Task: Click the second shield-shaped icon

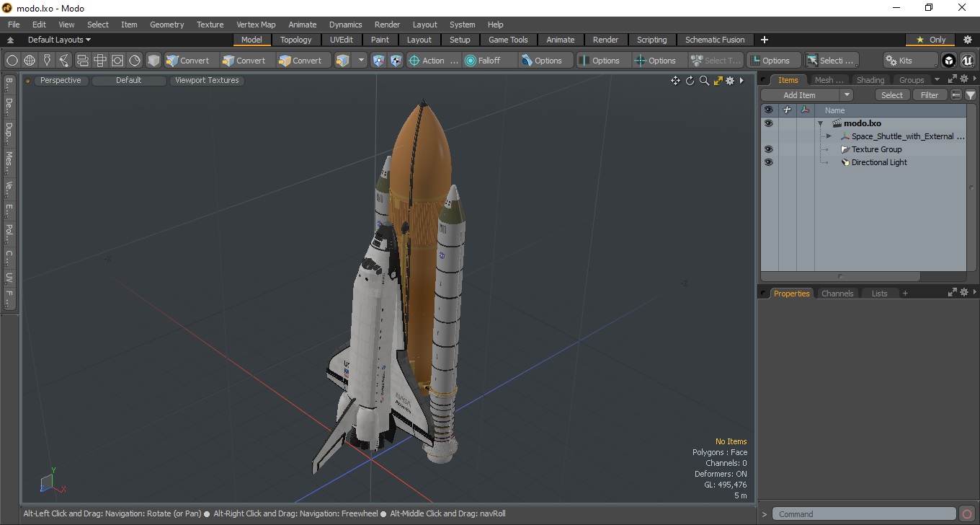Action: click(x=396, y=61)
